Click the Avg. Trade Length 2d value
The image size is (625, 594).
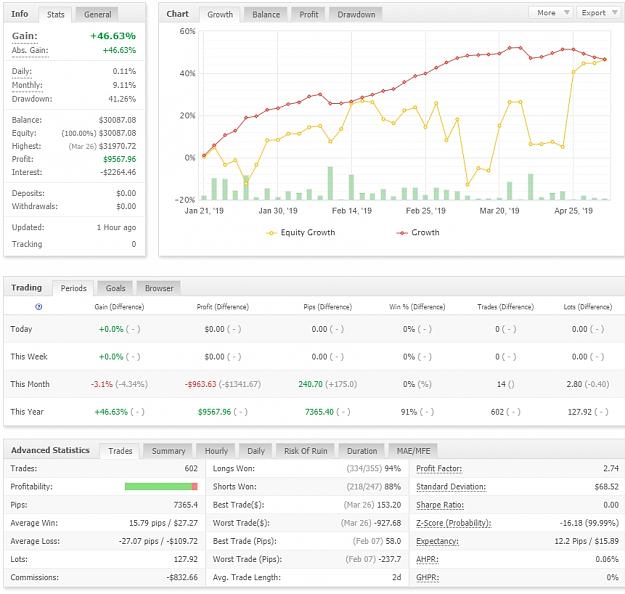coord(397,578)
